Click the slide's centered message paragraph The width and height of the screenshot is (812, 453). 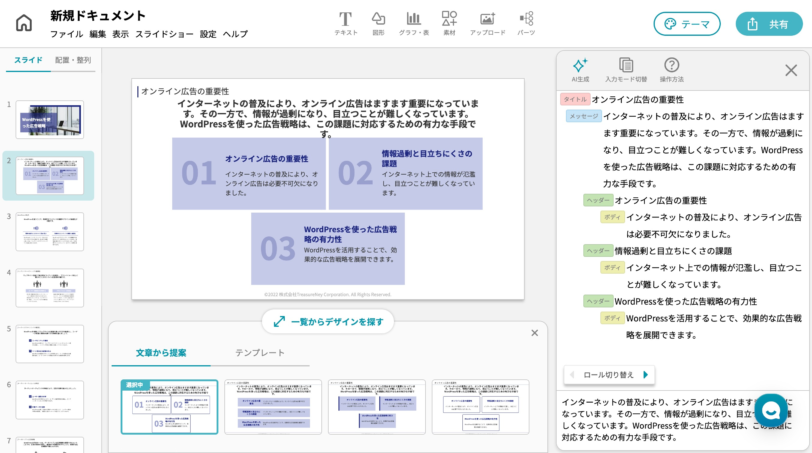click(328, 119)
